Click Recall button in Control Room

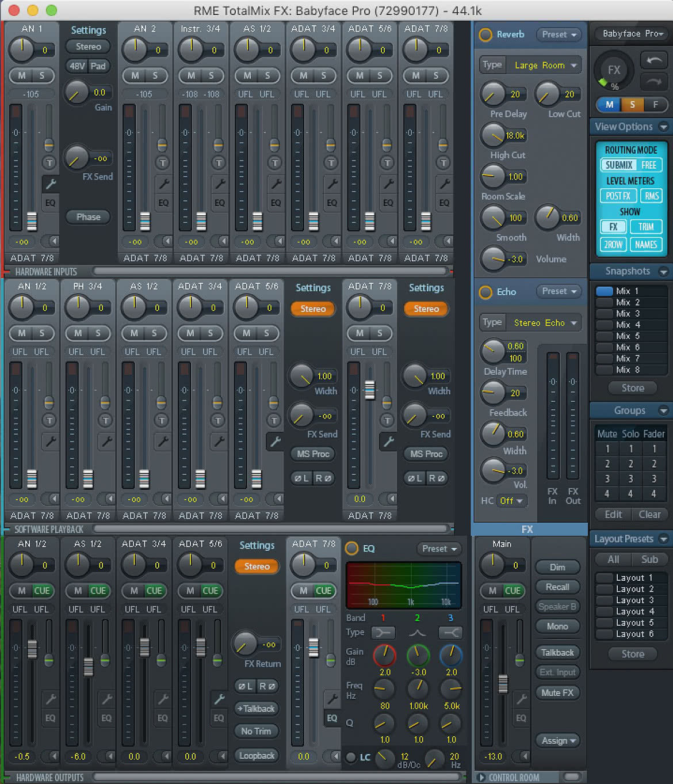(557, 587)
